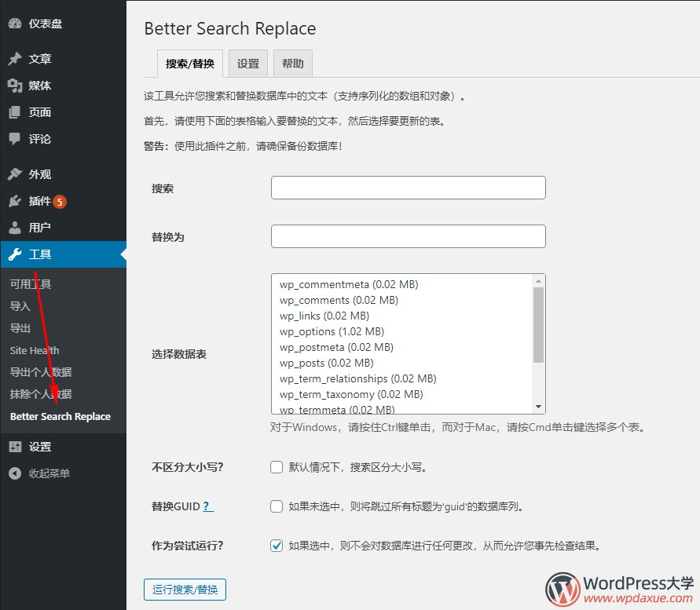The width and height of the screenshot is (700, 610).
Task: Select wp_comments (0.02 MB) in table list
Action: coord(339,300)
